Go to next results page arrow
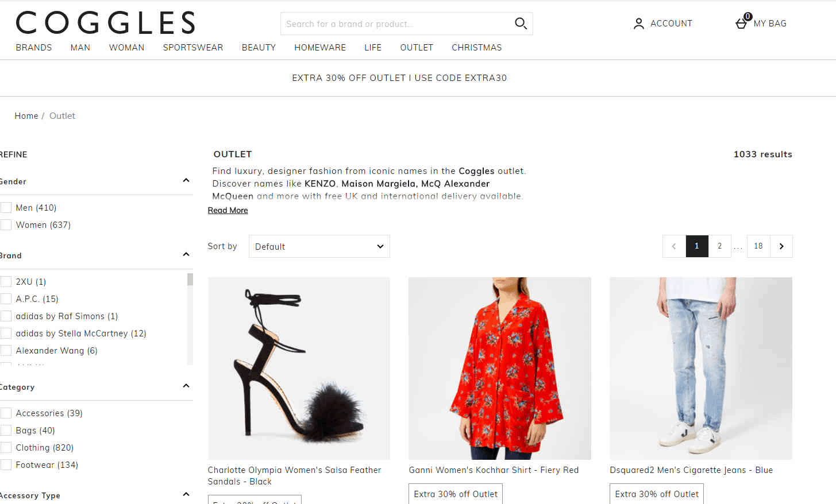Viewport: 836px width, 504px height. tap(781, 246)
